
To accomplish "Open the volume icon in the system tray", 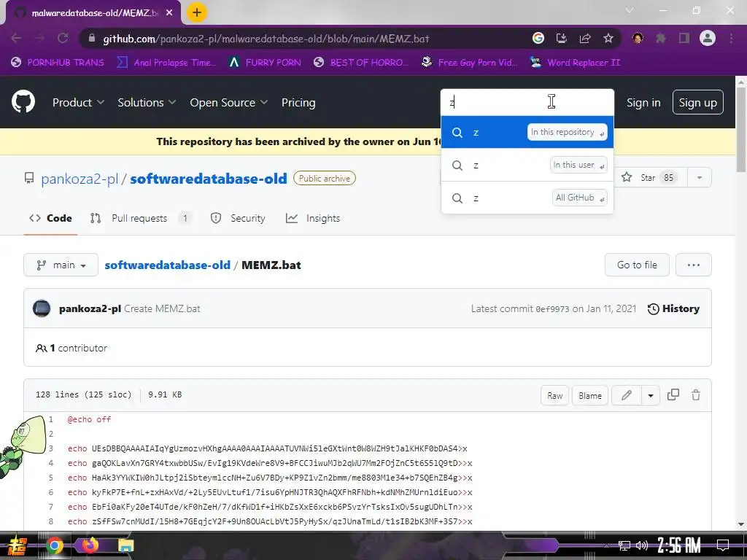I will (x=642, y=545).
